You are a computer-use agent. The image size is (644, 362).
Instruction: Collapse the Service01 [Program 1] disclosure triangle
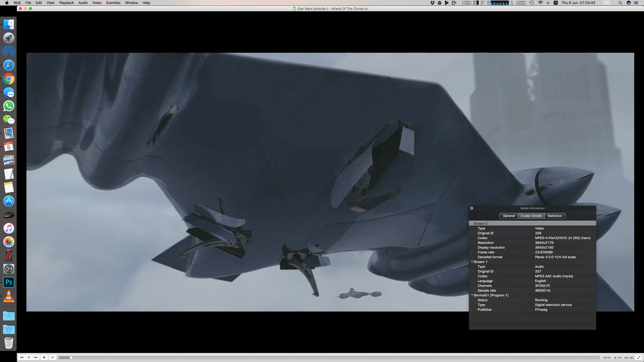(472, 295)
